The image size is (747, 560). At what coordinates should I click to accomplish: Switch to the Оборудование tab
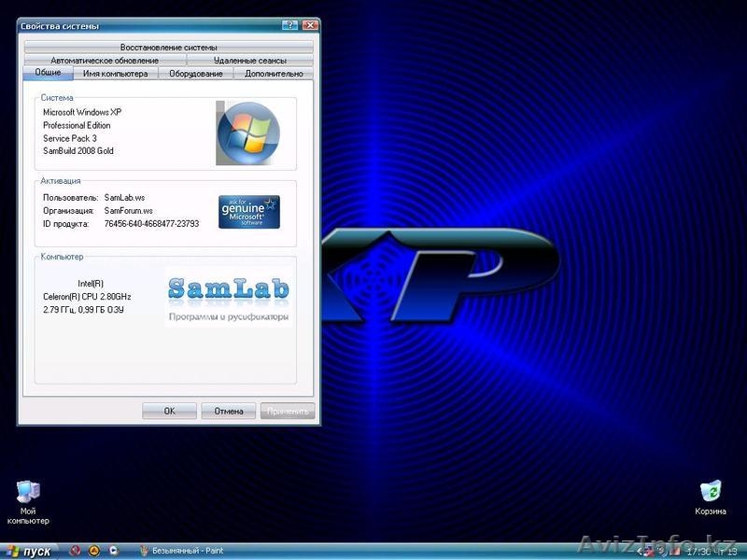(196, 74)
